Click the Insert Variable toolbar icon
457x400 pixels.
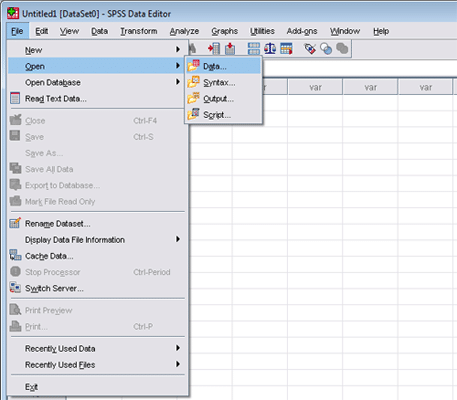[230, 49]
